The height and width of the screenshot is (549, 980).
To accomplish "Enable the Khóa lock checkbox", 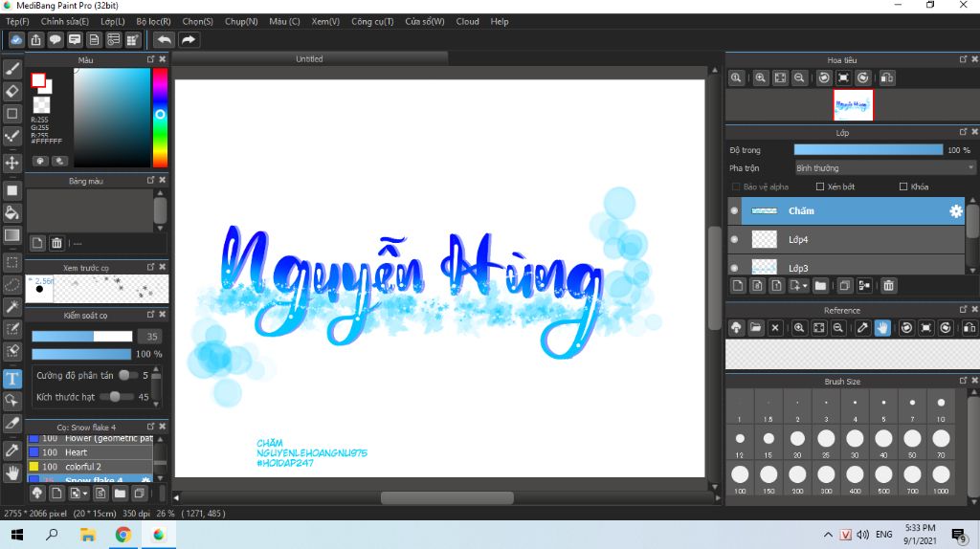I will [x=903, y=187].
